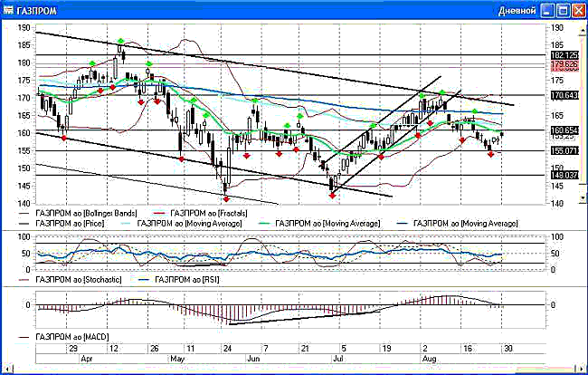Click the 155.071 price level label
The height and width of the screenshot is (375, 588).
pyautogui.click(x=564, y=151)
